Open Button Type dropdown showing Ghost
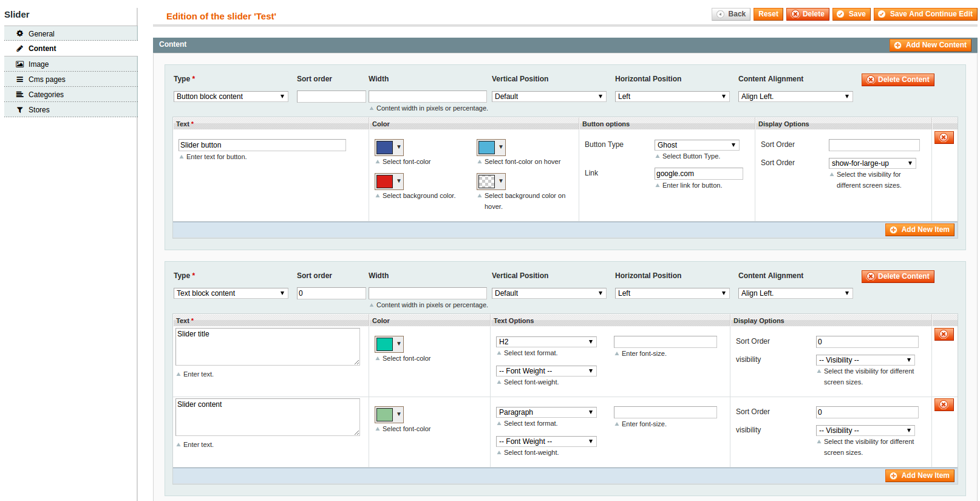Viewport: 980px width, 501px height. tap(697, 145)
